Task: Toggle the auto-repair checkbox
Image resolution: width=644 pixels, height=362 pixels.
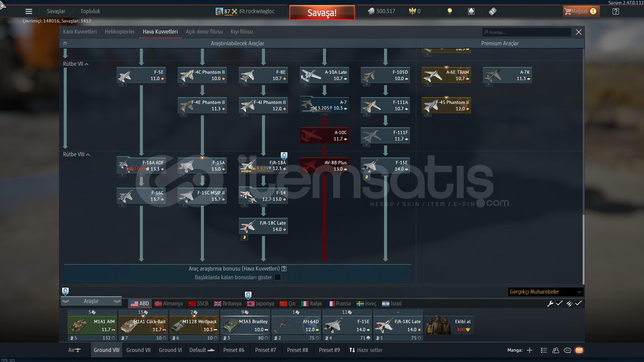Action: 559,304
